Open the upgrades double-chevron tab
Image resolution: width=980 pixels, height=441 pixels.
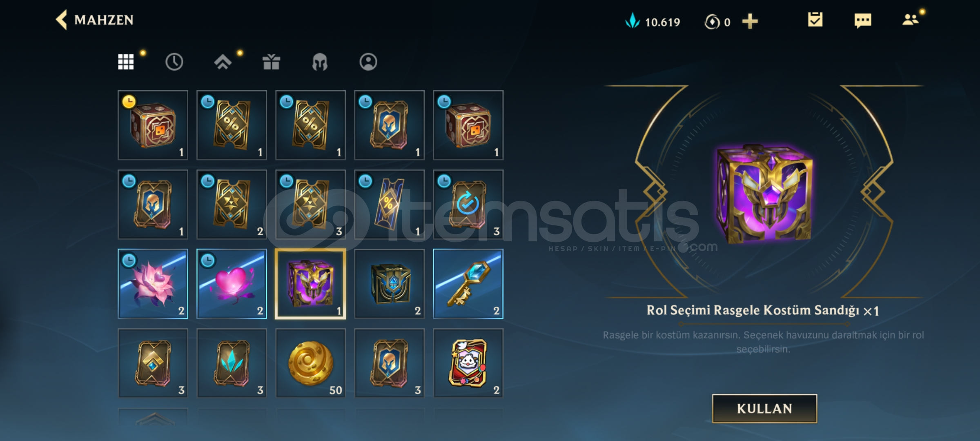tap(223, 62)
